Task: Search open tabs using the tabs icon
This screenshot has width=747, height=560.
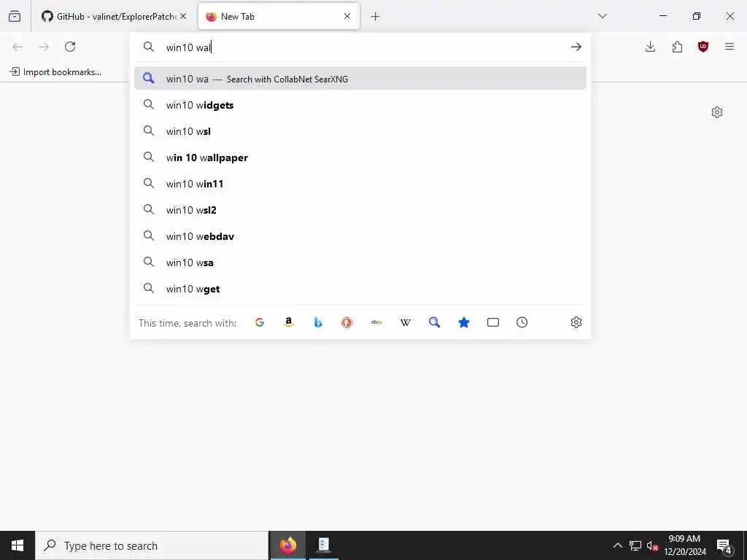Action: (493, 322)
